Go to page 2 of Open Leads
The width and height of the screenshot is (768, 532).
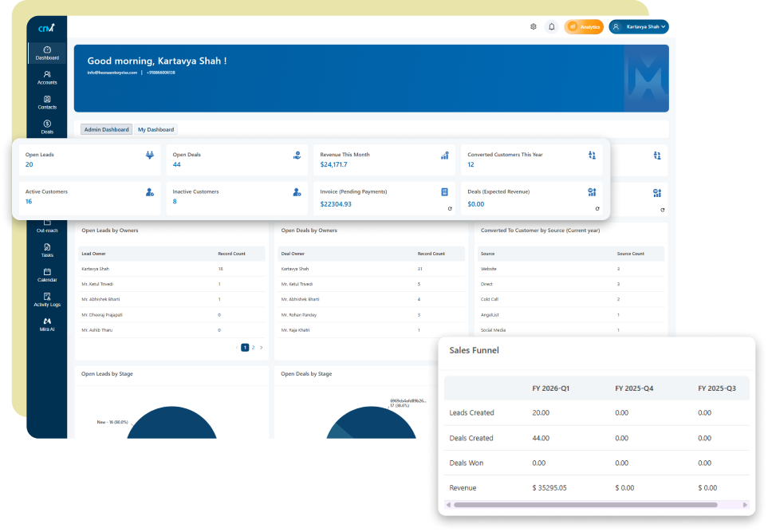tap(253, 348)
